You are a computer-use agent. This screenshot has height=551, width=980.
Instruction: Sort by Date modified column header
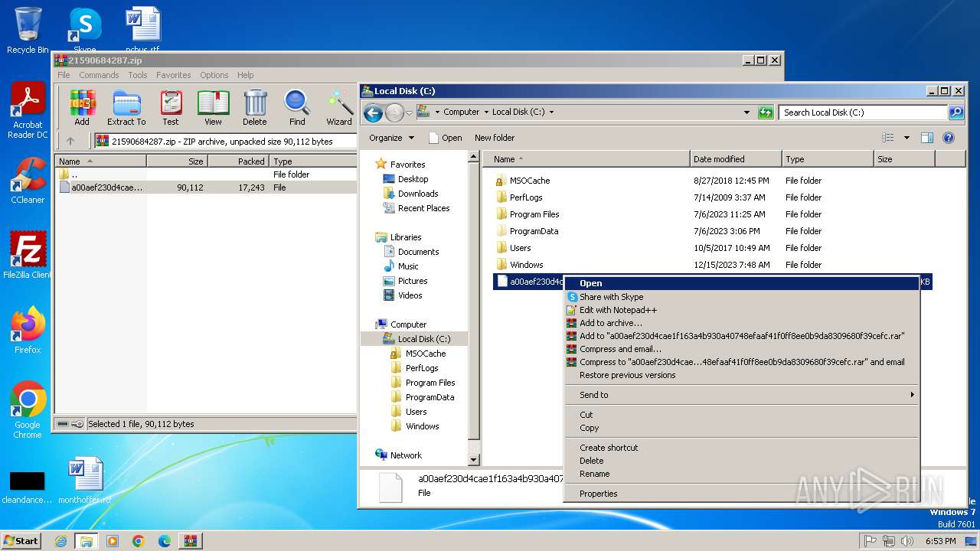(736, 159)
